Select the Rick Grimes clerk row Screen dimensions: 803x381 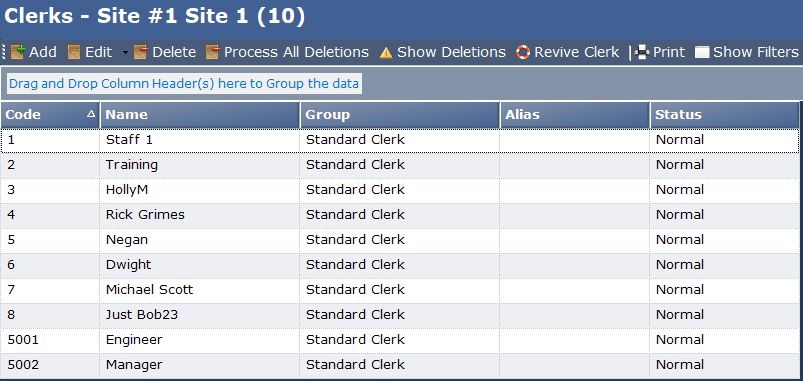coord(399,215)
